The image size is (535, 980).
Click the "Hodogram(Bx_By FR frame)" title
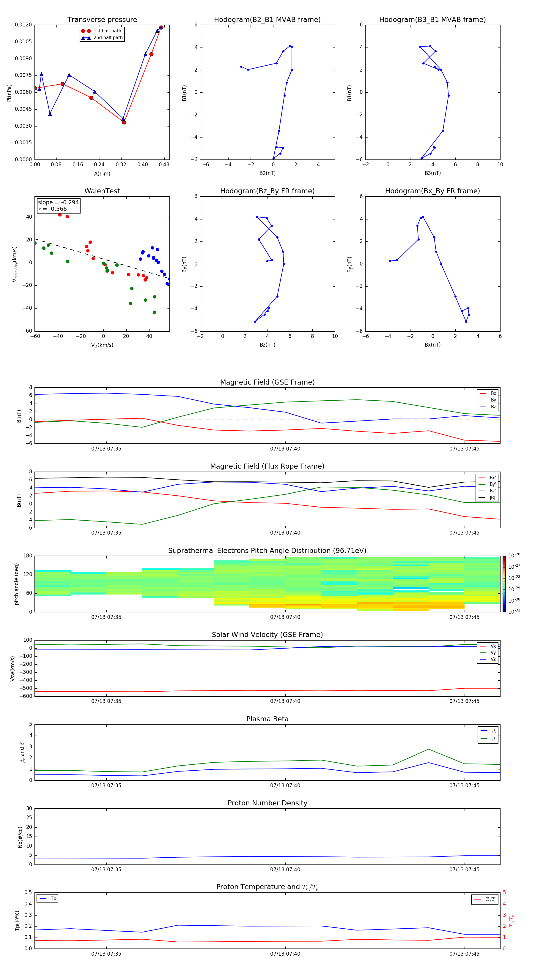click(432, 191)
